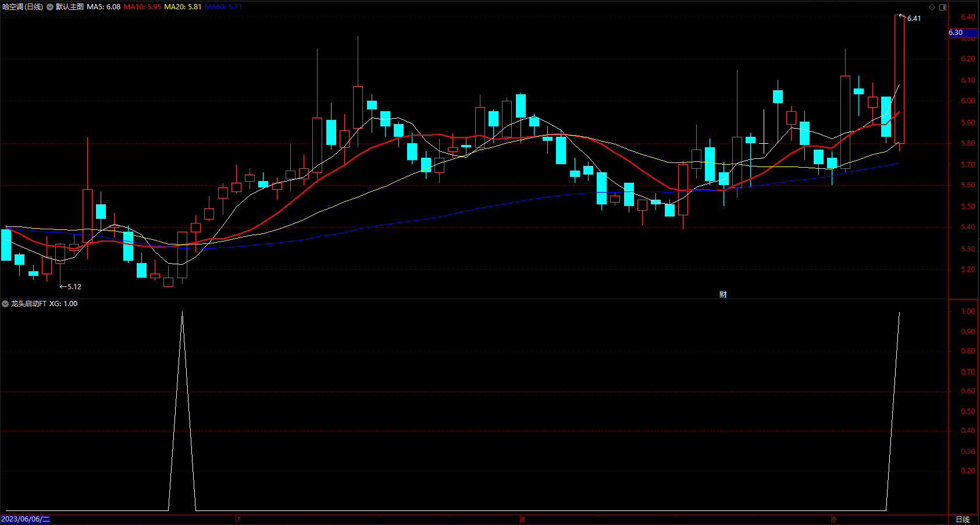Click the month 9 marker on time axis
Viewport: 980px width, 525px height.
[x=833, y=520]
